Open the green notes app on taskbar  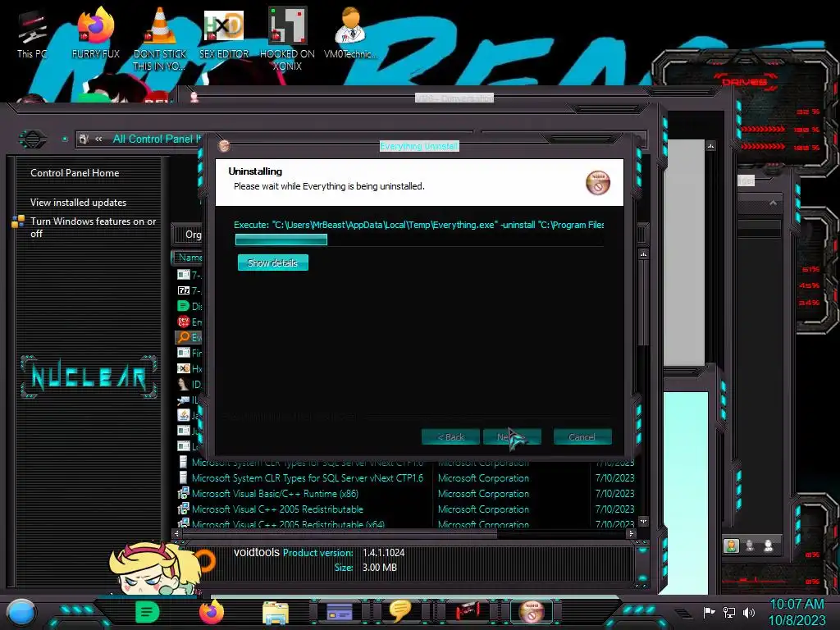(x=147, y=612)
